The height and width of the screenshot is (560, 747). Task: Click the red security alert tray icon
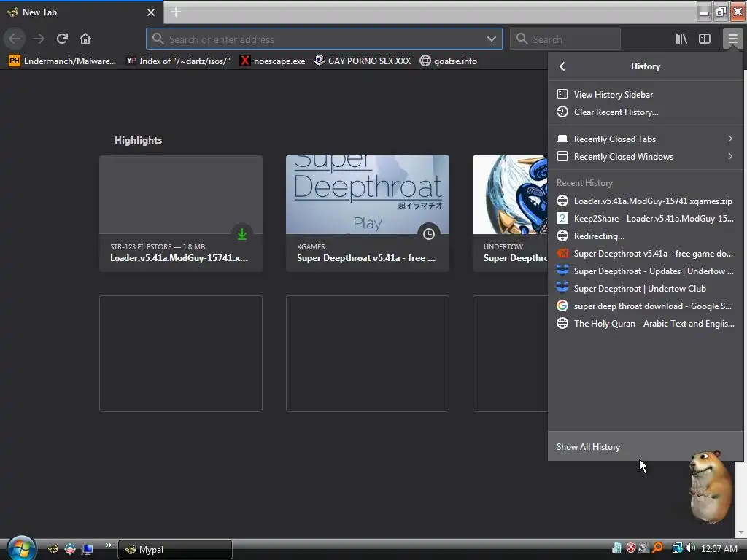click(x=631, y=548)
